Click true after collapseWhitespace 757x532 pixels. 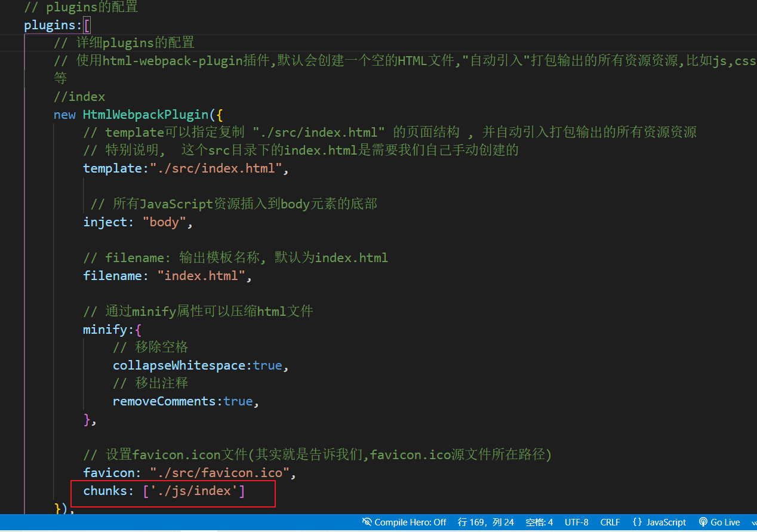(267, 365)
